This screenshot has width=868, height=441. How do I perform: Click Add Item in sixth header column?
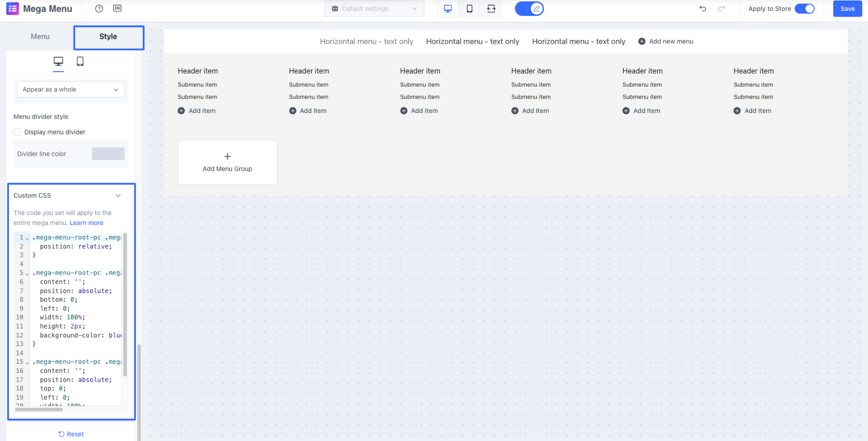[753, 110]
